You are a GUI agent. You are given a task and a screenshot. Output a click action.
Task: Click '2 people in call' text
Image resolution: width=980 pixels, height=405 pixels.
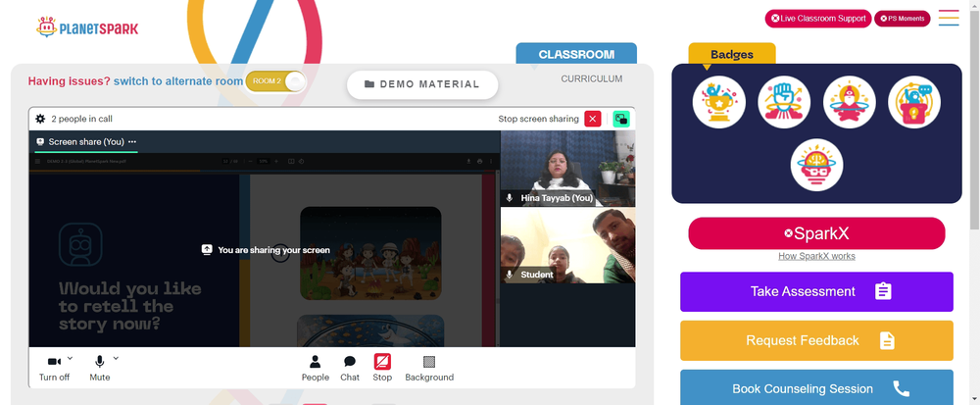(x=82, y=119)
